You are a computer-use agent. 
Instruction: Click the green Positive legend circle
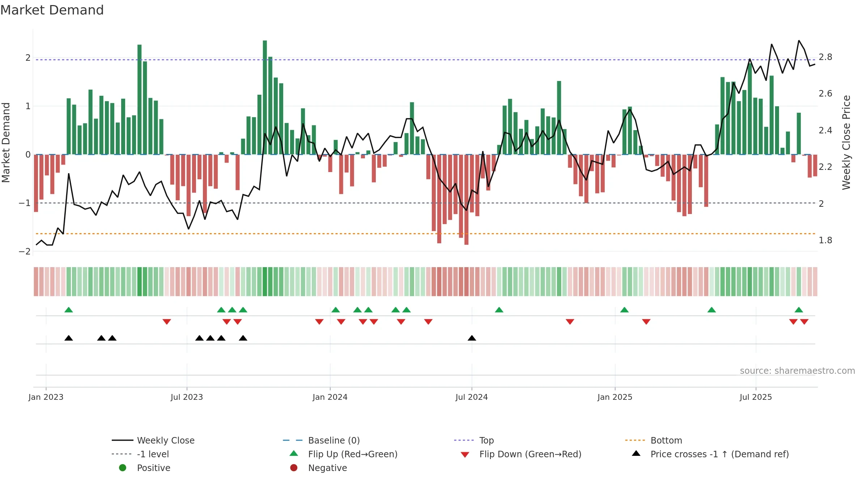tap(123, 468)
